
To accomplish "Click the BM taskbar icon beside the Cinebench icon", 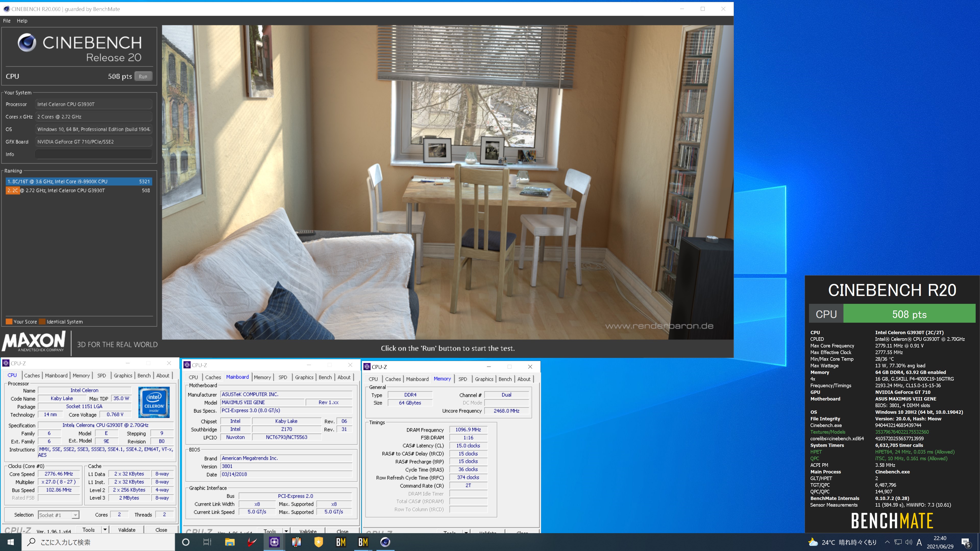I will click(x=363, y=542).
